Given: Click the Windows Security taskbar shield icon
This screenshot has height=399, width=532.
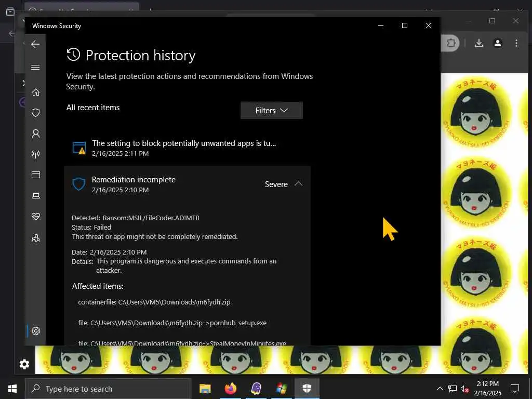Looking at the screenshot, I should point(307,389).
